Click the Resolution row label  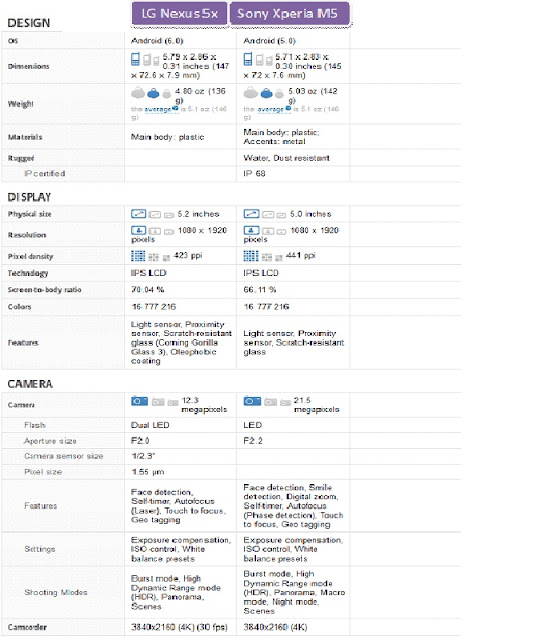27,235
